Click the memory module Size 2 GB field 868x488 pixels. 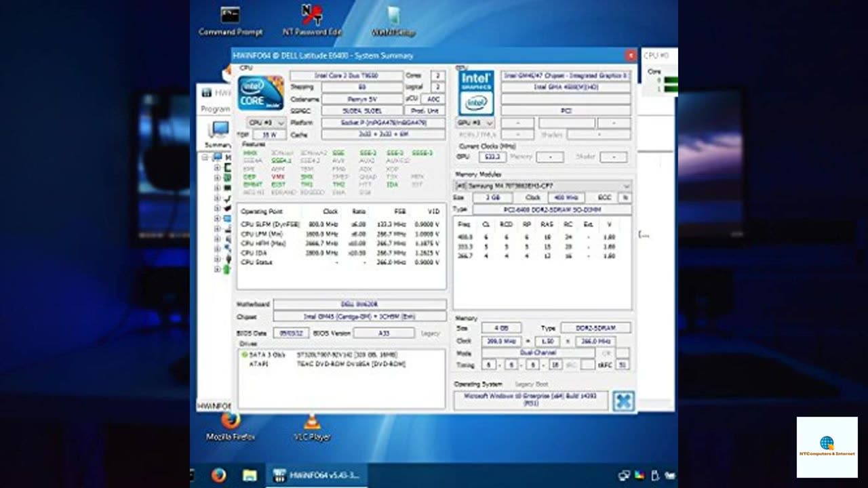(x=492, y=198)
